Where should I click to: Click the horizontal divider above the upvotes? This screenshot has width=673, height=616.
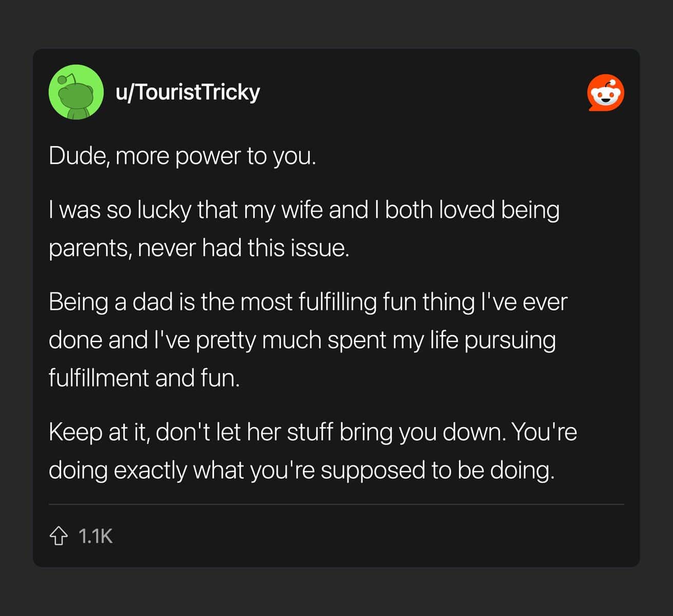click(x=336, y=504)
